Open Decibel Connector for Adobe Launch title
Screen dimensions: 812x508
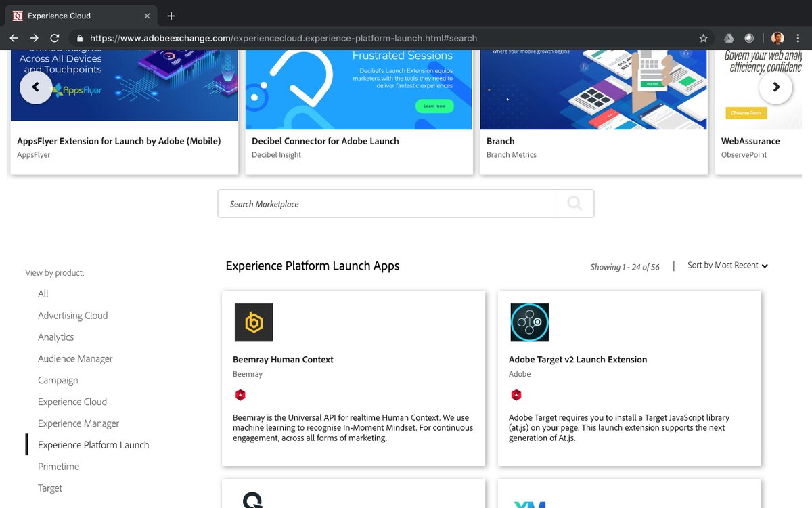(325, 141)
